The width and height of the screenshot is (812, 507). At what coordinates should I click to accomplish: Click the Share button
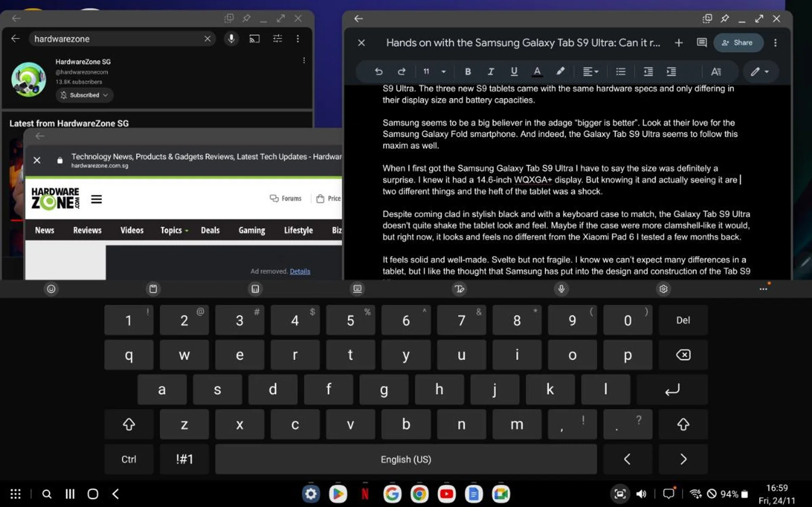(x=738, y=43)
